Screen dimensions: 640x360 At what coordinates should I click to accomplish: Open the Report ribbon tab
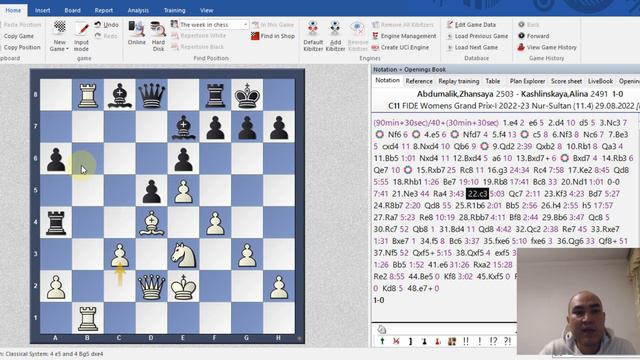[104, 10]
